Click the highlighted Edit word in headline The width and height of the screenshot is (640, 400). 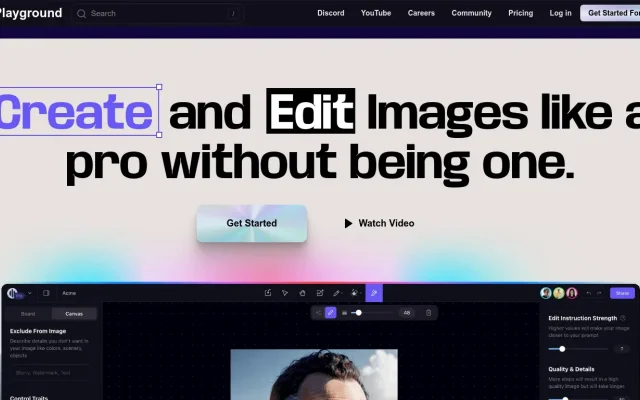tap(311, 111)
